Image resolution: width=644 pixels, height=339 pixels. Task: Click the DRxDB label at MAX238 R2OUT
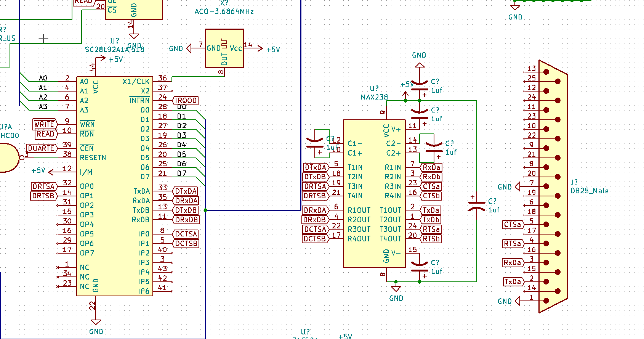point(315,220)
